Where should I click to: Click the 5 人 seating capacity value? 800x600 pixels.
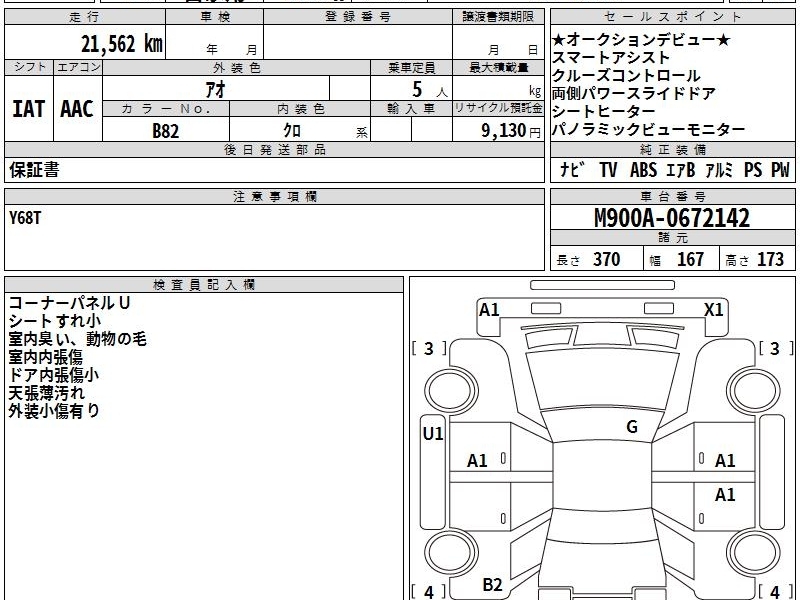pos(430,90)
